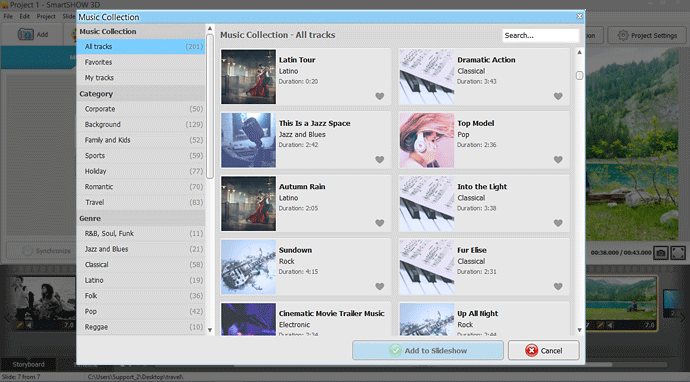Viewport: 690px width, 382px height.
Task: Click track list scroll down arrow
Action: 579,330
